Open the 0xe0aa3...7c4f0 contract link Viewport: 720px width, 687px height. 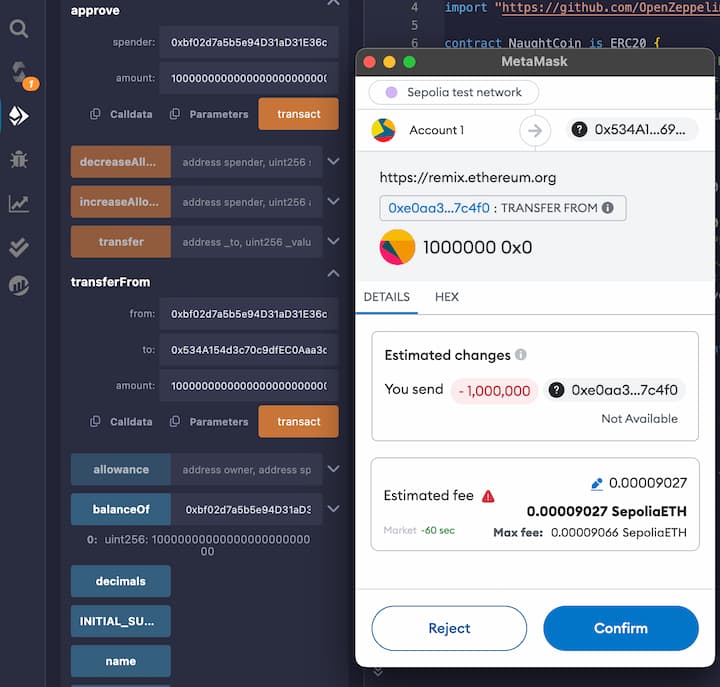(439, 208)
